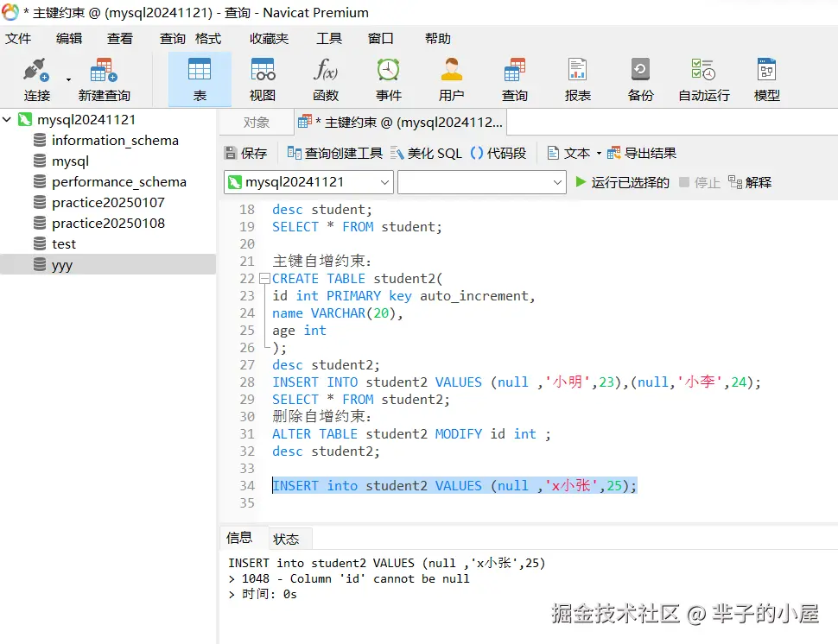Select the yyy database
Image resolution: width=838 pixels, height=644 pixels.
point(108,265)
